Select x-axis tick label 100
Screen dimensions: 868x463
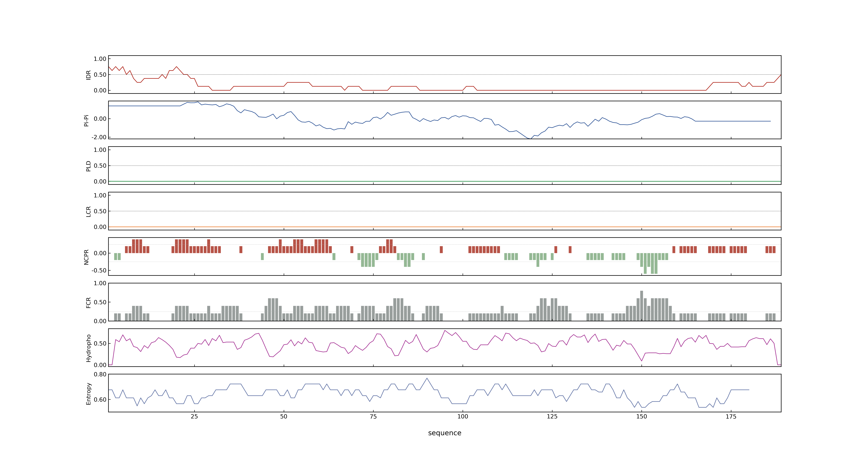click(463, 417)
